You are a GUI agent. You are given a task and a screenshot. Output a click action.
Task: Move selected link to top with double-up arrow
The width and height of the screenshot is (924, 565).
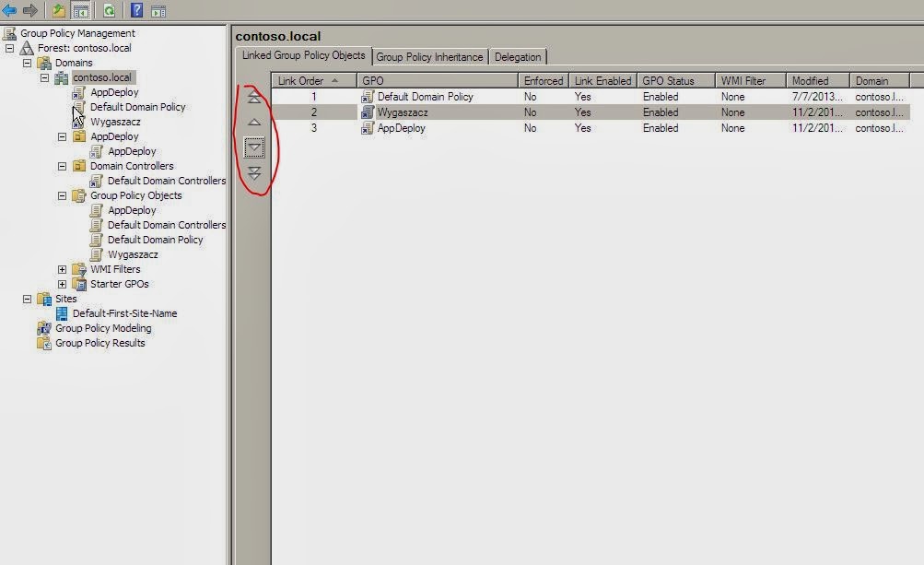[254, 97]
